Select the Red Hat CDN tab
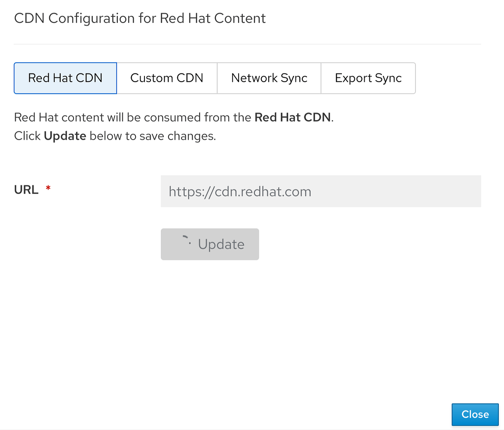 (65, 78)
